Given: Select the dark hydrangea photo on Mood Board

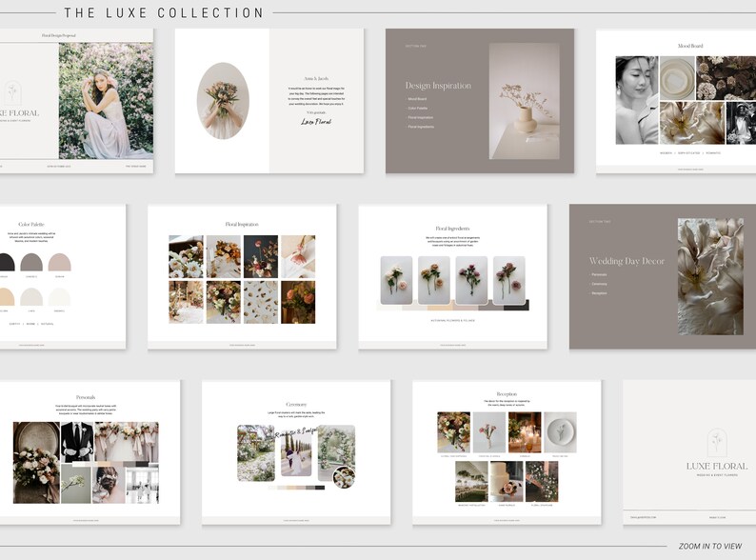Looking at the screenshot, I should (x=726, y=78).
